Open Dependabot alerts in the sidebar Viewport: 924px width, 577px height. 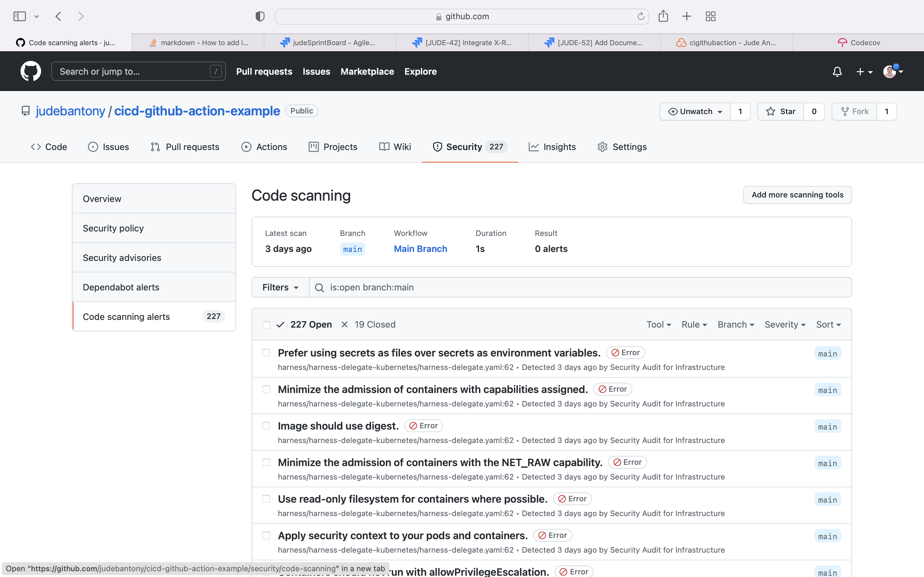coord(121,287)
